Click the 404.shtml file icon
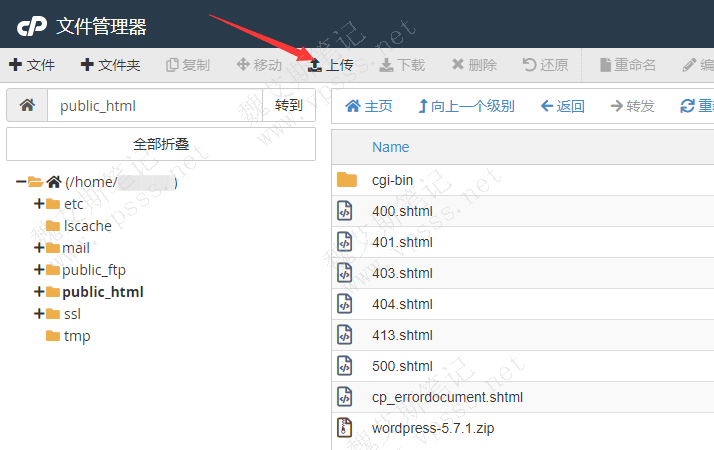This screenshot has width=714, height=450. point(345,304)
